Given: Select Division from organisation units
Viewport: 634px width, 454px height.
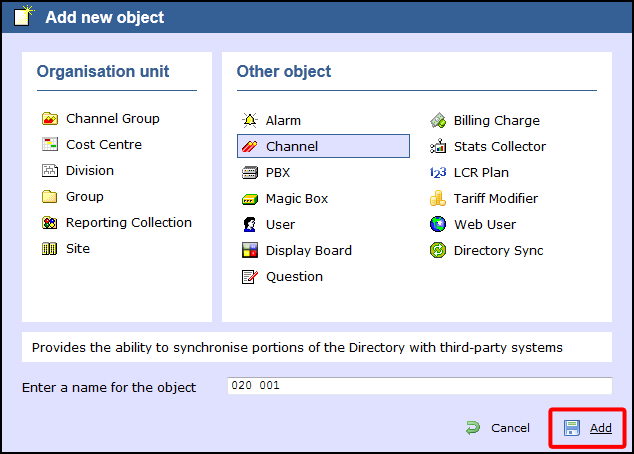Looking at the screenshot, I should pos(90,171).
